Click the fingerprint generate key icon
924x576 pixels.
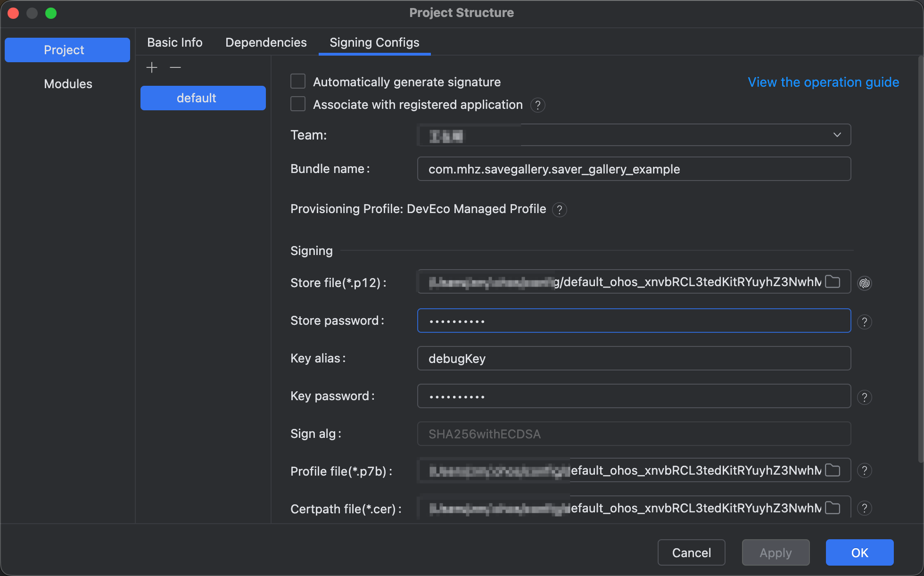pos(865,283)
